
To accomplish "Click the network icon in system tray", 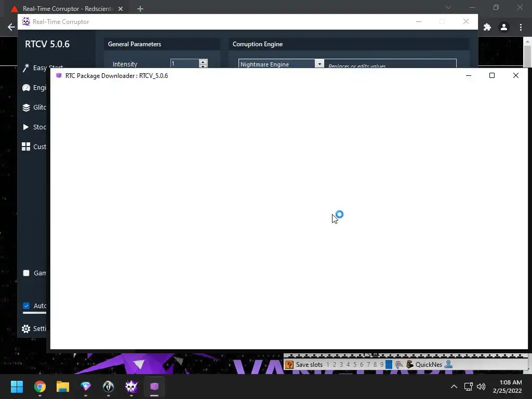I will [469, 387].
